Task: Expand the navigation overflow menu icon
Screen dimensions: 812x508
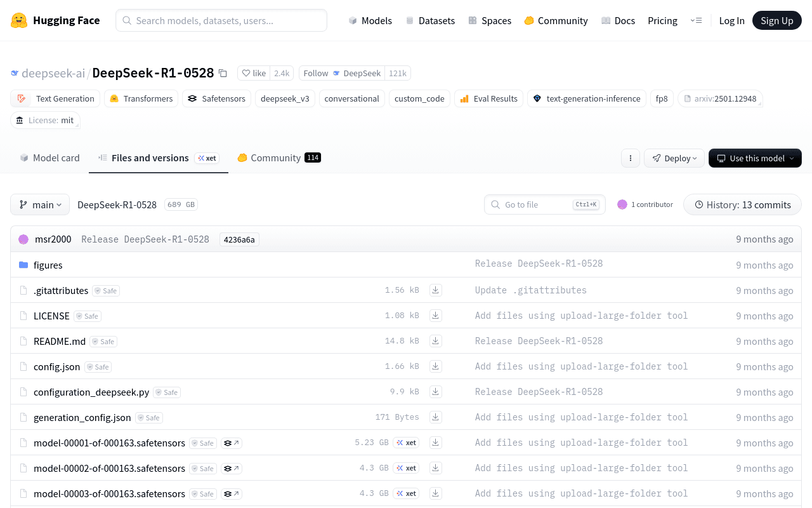Action: pyautogui.click(x=696, y=20)
